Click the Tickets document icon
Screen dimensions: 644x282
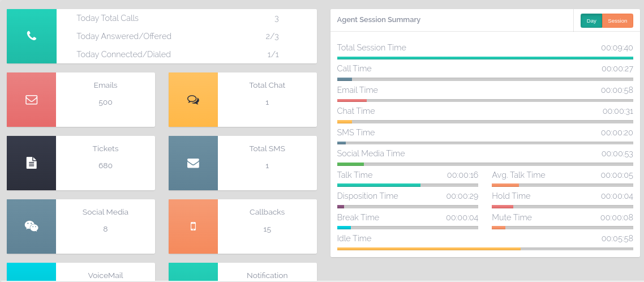point(32,163)
